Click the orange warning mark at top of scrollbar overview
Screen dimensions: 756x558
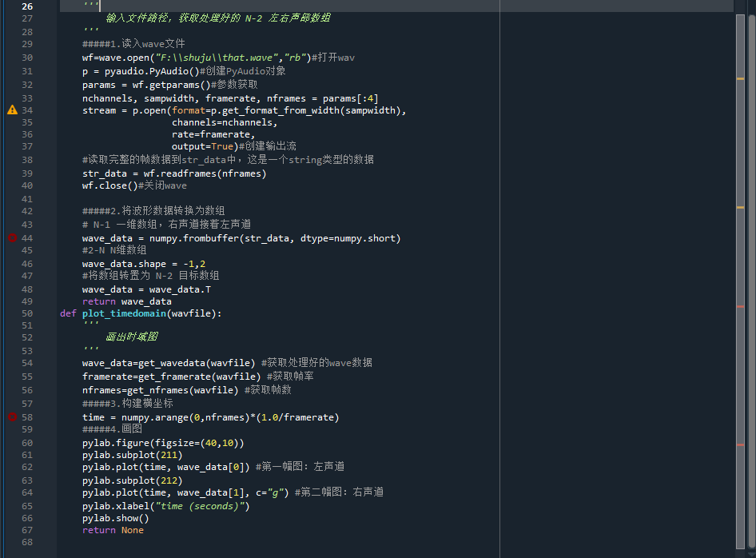[x=741, y=78]
